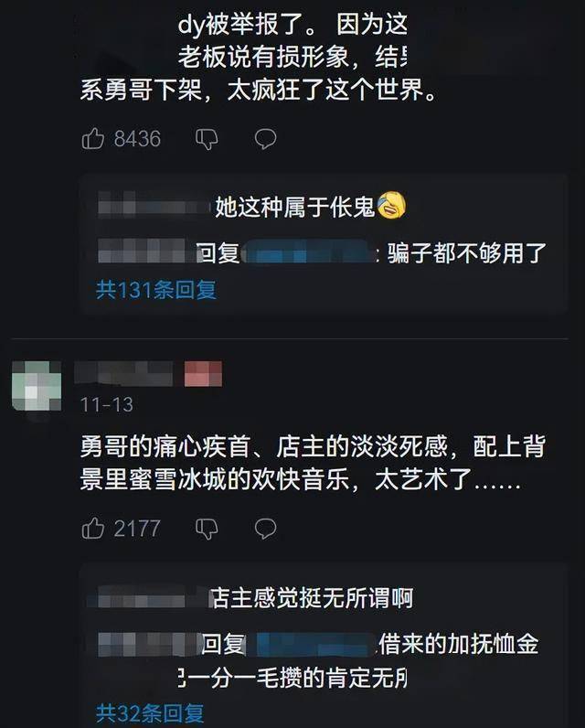Open the top comment ending 太疯狂了这个世界
Image resolution: width=585 pixels, height=728 pixels.
click(259, 56)
